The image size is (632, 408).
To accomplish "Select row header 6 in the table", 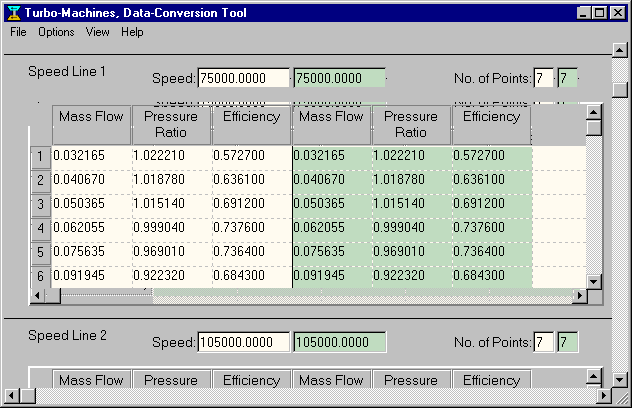I will (x=41, y=277).
